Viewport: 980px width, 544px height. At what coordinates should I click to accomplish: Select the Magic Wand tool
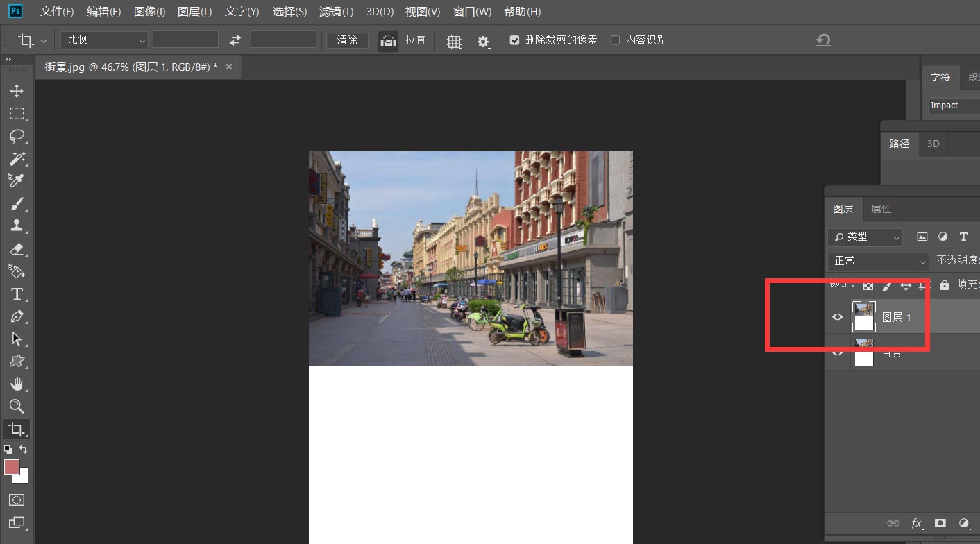pyautogui.click(x=17, y=158)
